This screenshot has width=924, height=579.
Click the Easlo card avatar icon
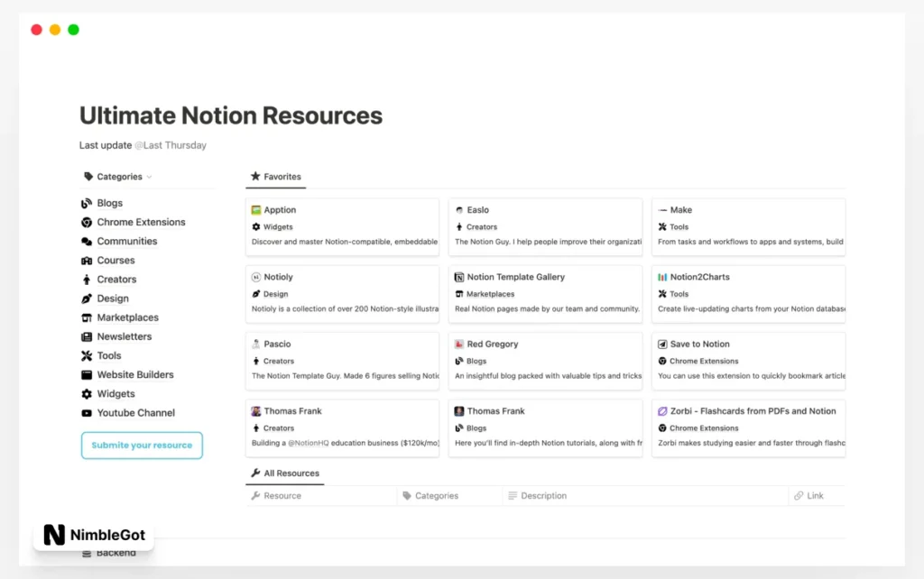coord(459,210)
